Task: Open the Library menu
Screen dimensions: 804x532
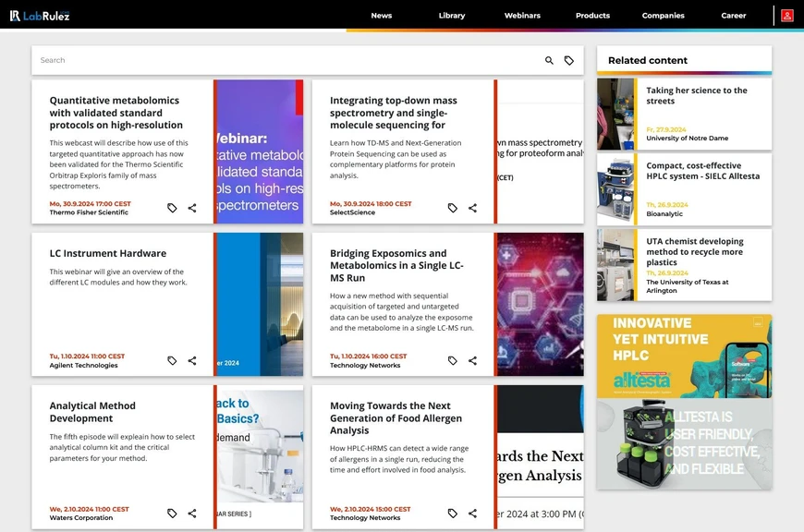Action: 452,16
